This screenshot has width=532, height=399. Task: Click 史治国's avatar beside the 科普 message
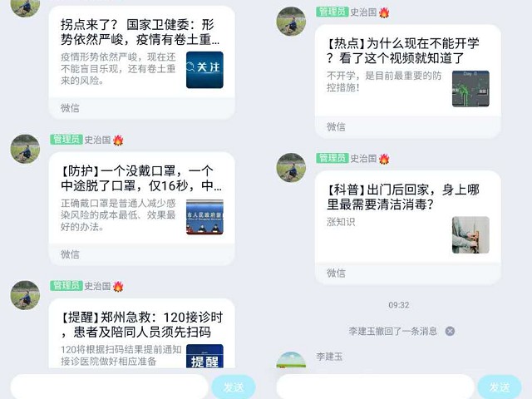coord(291,168)
